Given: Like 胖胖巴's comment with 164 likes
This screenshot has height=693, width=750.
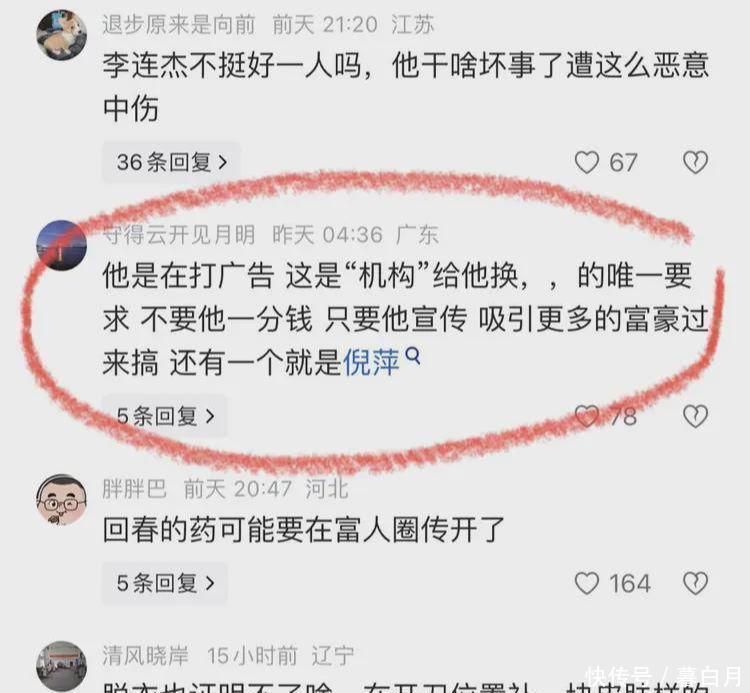Looking at the screenshot, I should (x=586, y=583).
